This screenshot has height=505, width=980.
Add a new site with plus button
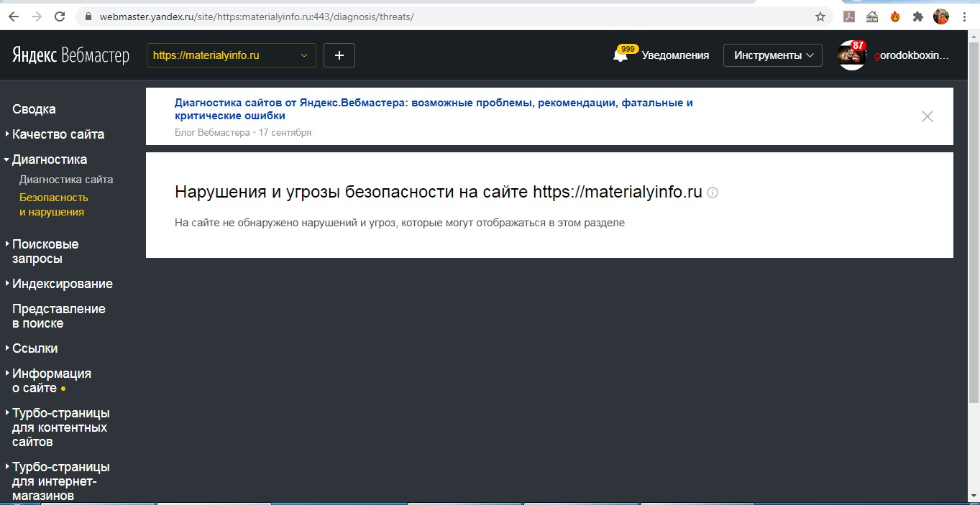(x=339, y=55)
